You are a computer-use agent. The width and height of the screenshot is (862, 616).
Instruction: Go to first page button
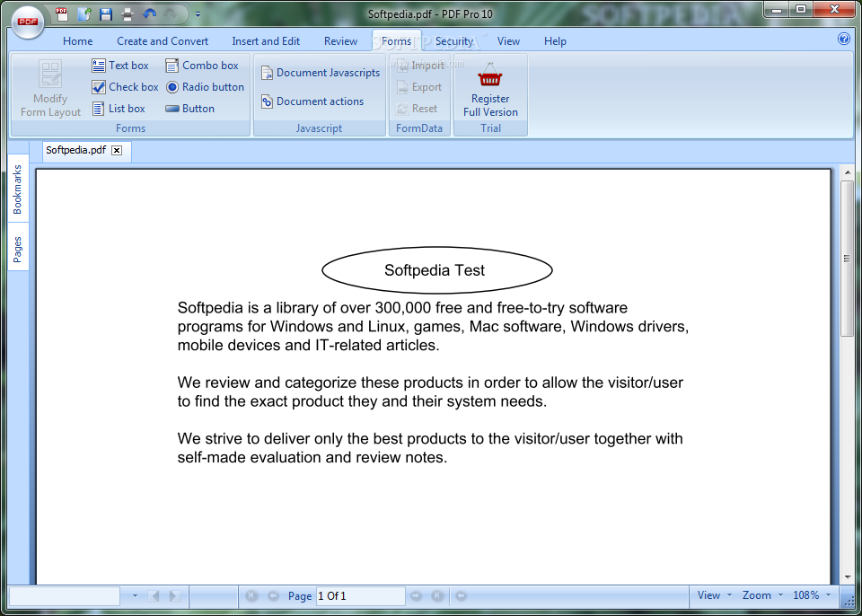pyautogui.click(x=251, y=595)
